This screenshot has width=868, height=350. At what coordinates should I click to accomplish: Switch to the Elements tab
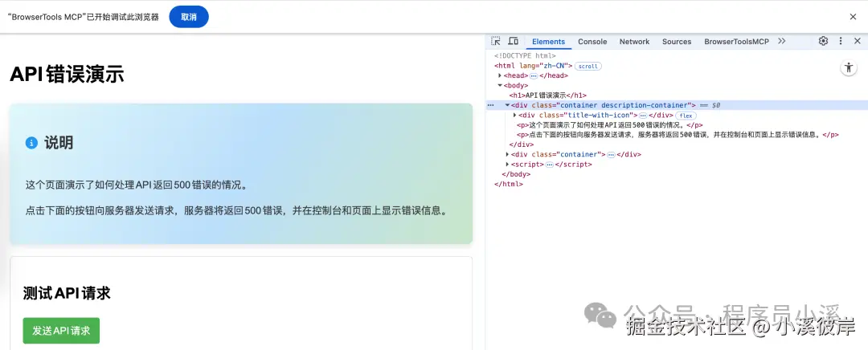[x=549, y=42]
